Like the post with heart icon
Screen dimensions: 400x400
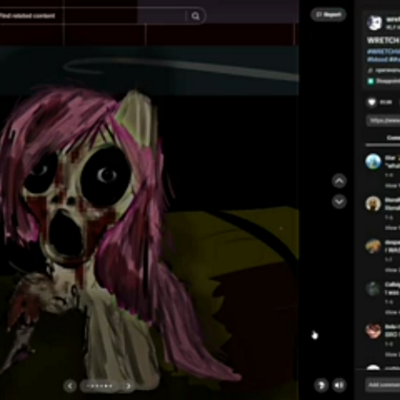click(372, 102)
